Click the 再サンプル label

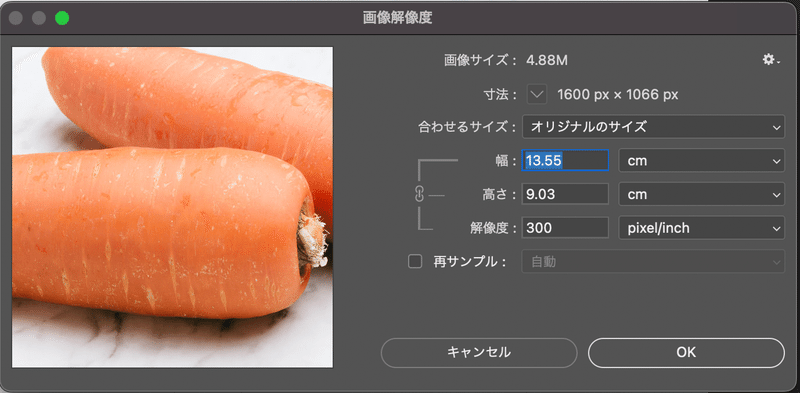[x=469, y=262]
